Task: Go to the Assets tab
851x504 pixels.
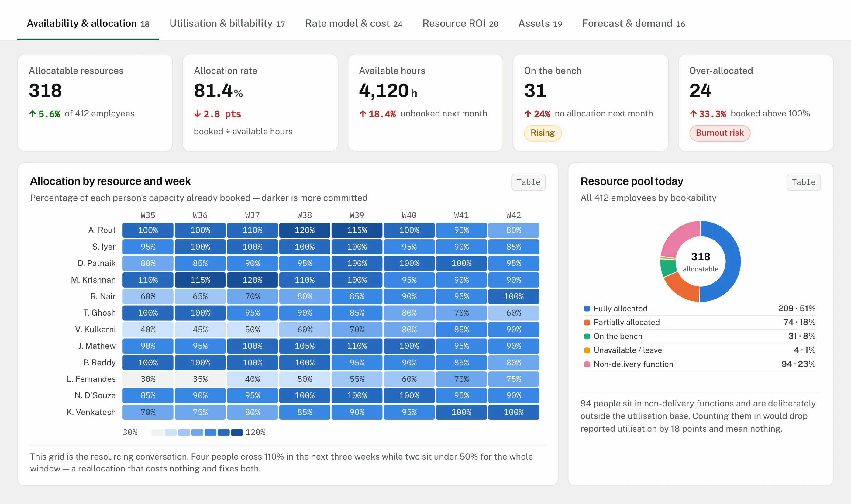Action: coord(540,23)
